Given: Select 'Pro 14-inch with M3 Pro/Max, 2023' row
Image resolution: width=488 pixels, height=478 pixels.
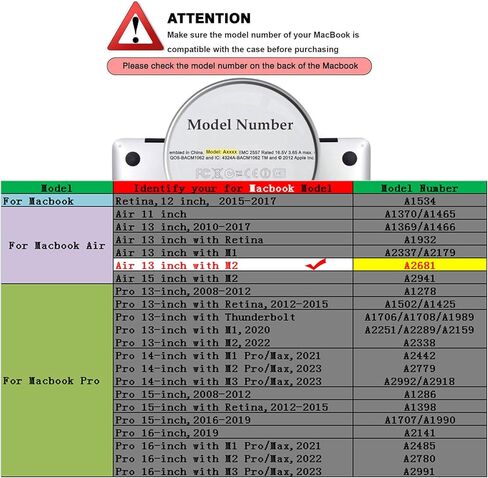Looking at the screenshot, I should point(233,381).
